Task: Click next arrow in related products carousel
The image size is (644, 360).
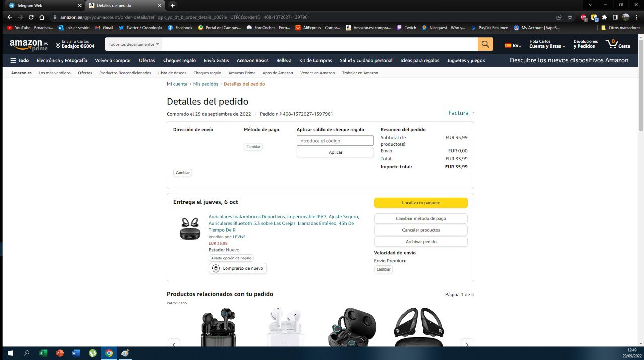Action: pyautogui.click(x=467, y=345)
